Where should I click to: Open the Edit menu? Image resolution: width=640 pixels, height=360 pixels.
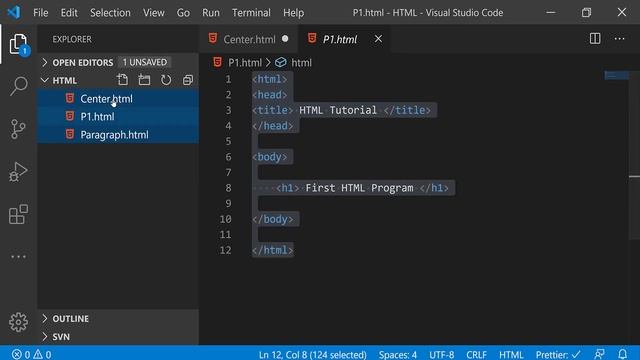tap(69, 13)
